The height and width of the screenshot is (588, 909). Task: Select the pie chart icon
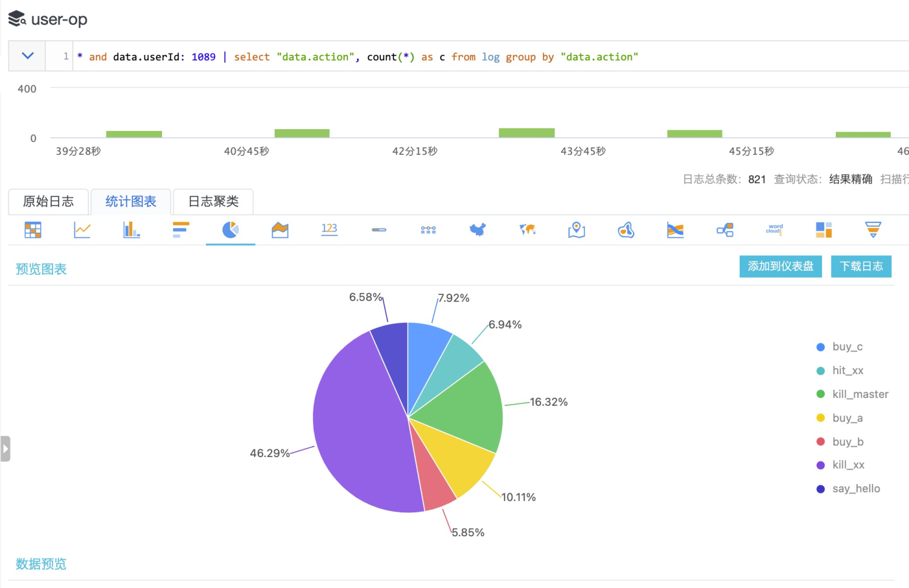pos(230,230)
